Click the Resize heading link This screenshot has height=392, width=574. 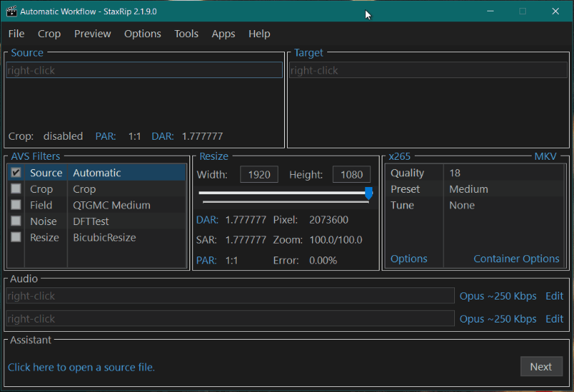(x=214, y=156)
